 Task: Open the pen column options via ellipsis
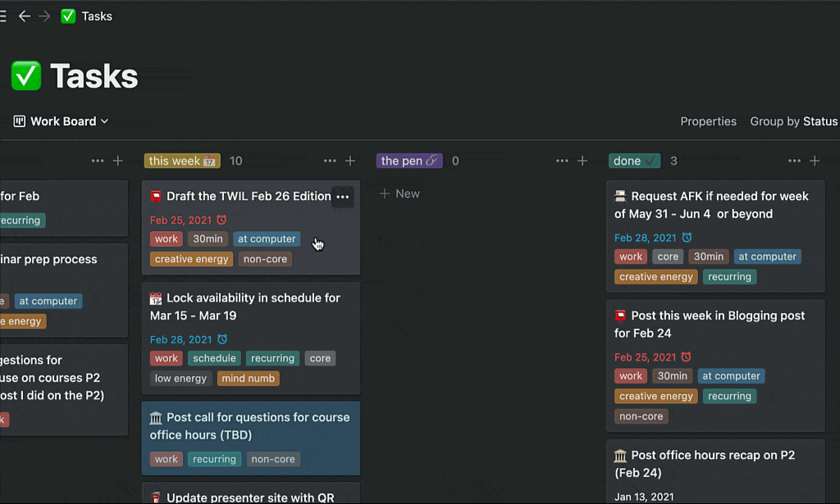561,161
